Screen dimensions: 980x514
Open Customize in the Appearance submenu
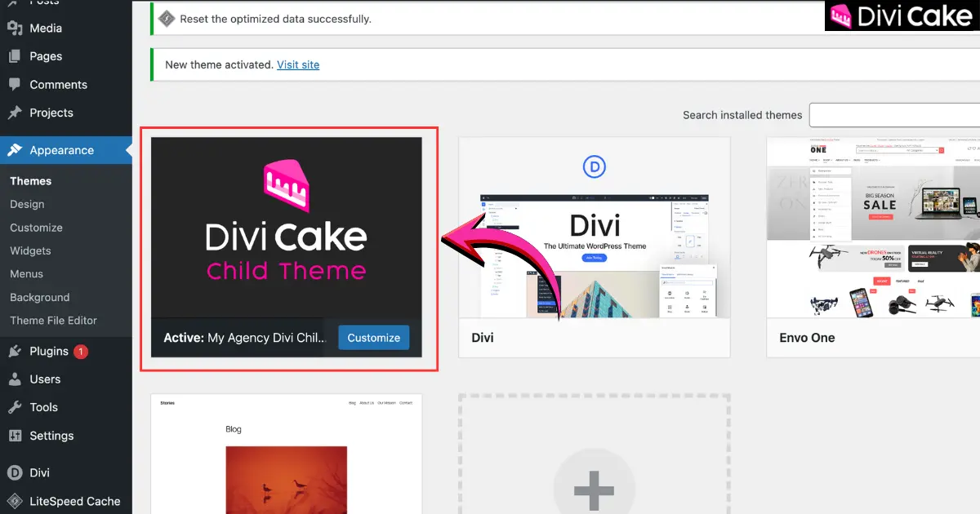36,228
